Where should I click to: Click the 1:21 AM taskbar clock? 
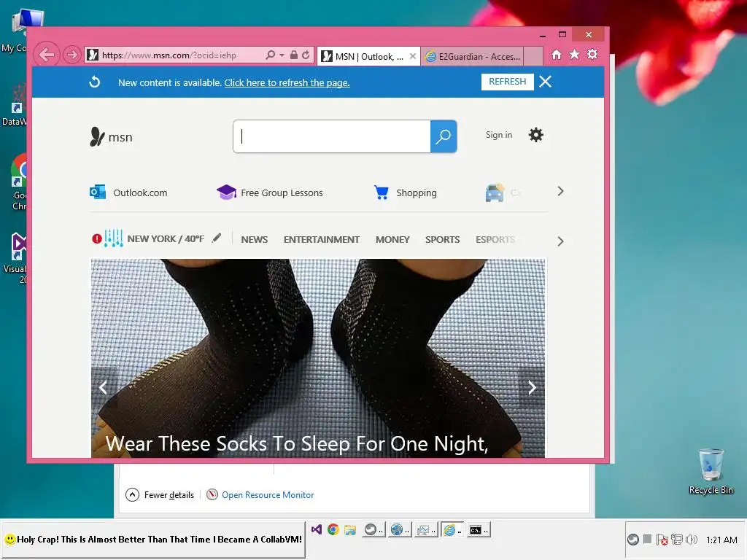tap(721, 540)
